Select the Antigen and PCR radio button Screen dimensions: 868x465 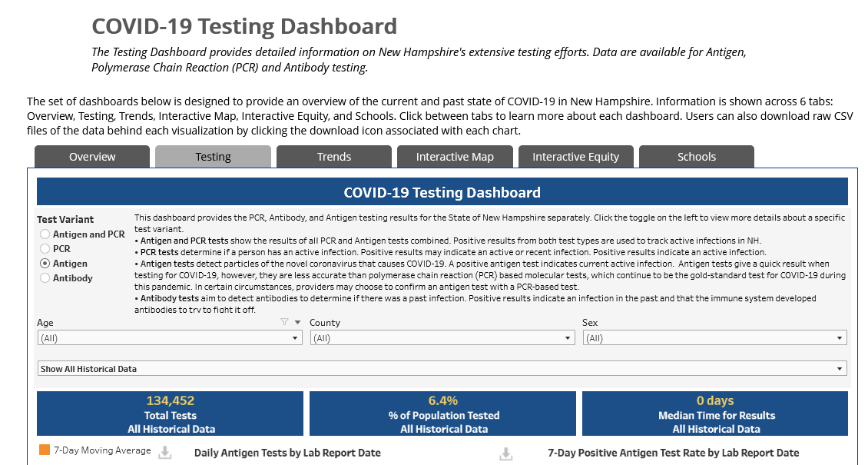point(45,234)
